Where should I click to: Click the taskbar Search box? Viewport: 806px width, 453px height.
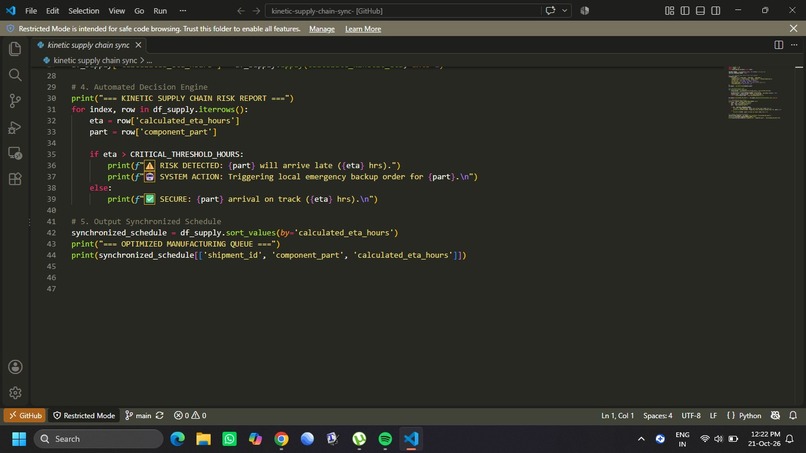99,439
